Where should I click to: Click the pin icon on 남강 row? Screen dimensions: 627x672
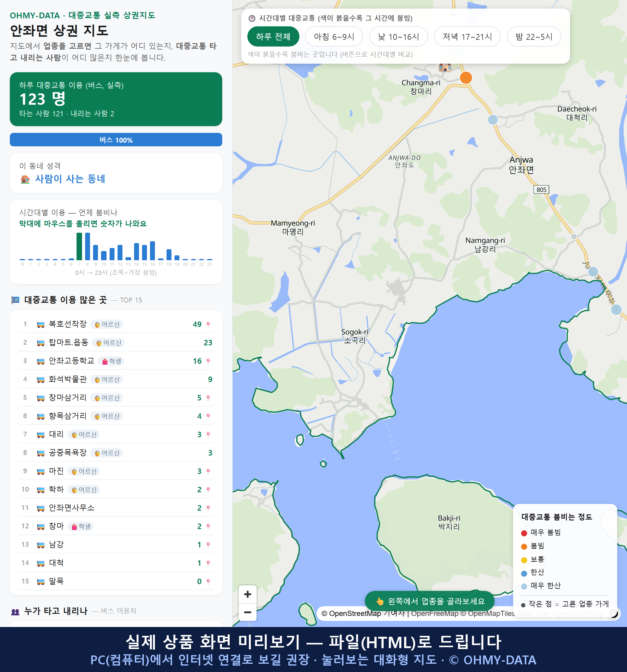click(208, 545)
